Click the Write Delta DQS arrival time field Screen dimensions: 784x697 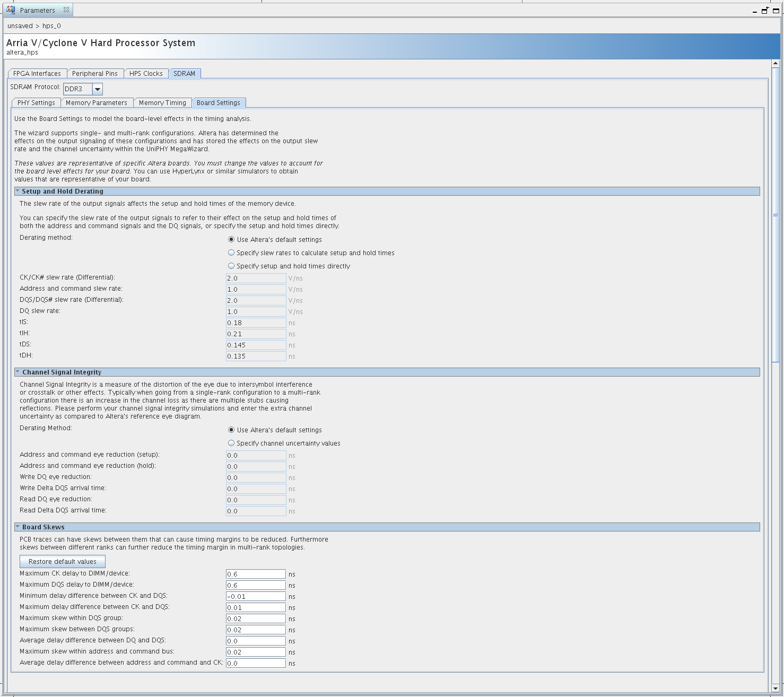[x=256, y=489]
